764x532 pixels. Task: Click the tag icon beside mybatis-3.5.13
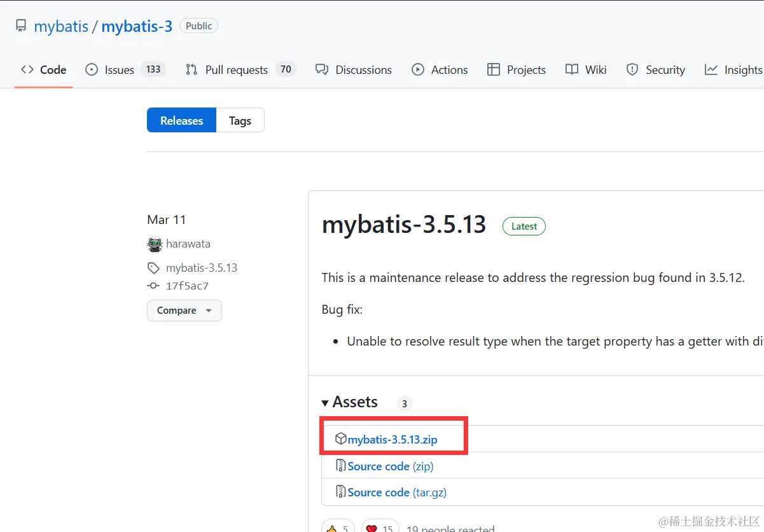[153, 268]
